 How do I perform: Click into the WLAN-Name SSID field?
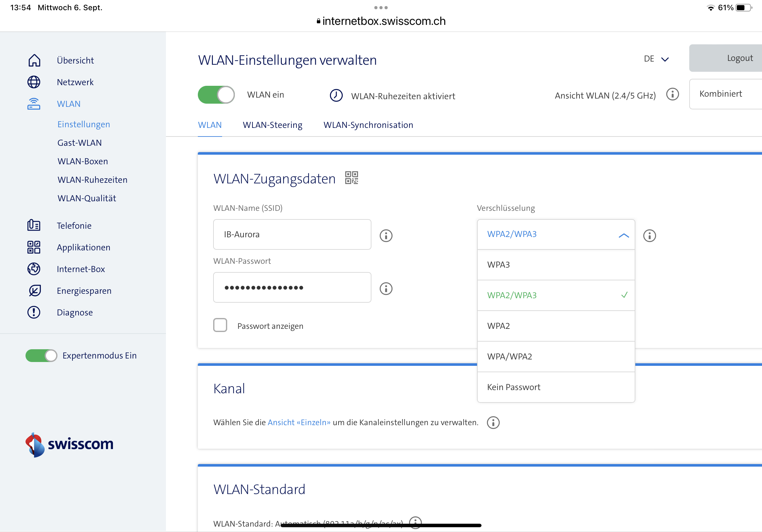point(292,234)
